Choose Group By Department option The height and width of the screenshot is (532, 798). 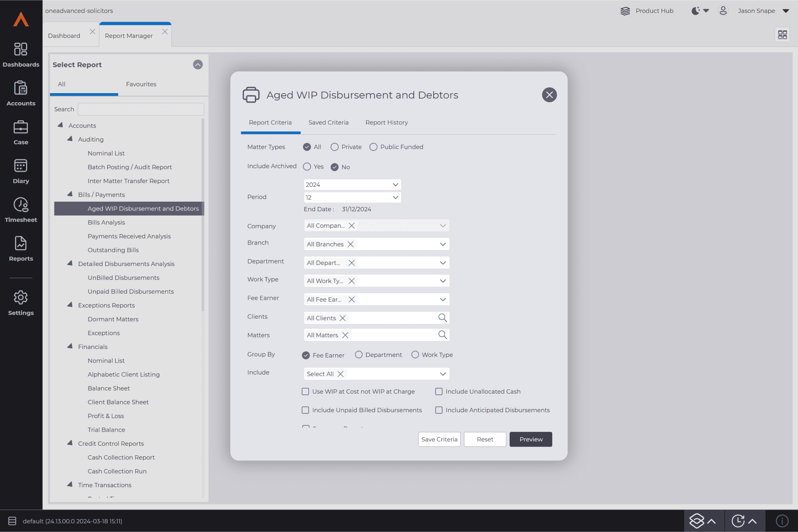tap(358, 355)
